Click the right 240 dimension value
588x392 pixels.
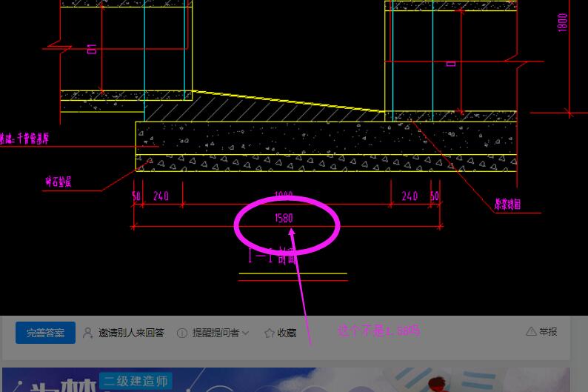click(410, 196)
